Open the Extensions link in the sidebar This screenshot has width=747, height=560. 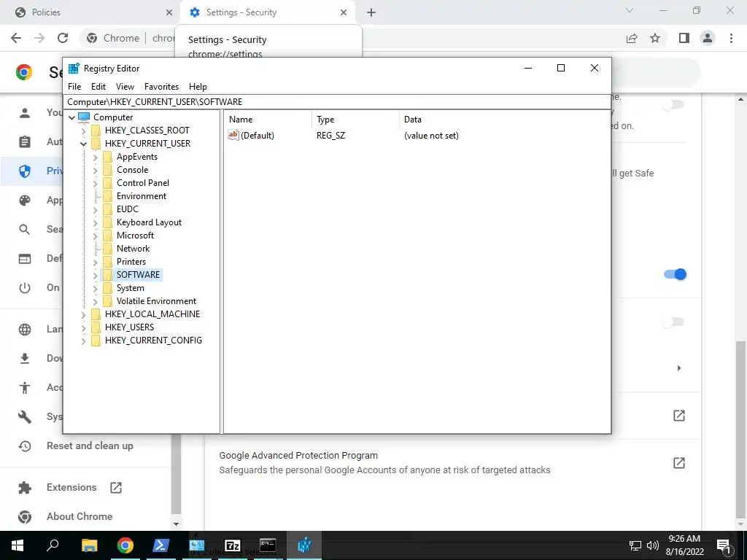tap(71, 488)
